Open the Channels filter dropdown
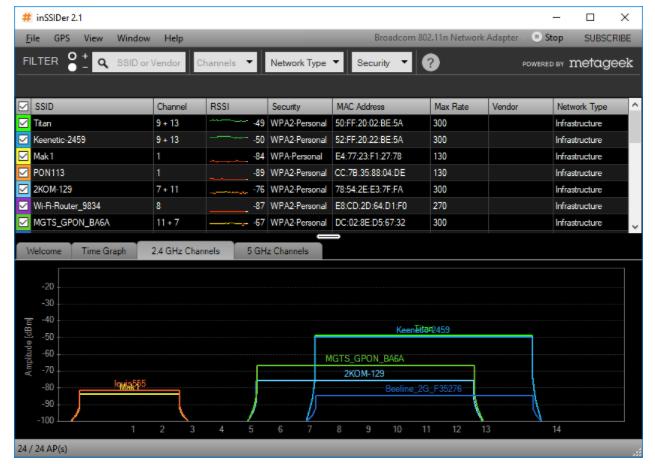Image resolution: width=655 pixels, height=464 pixels. click(225, 63)
